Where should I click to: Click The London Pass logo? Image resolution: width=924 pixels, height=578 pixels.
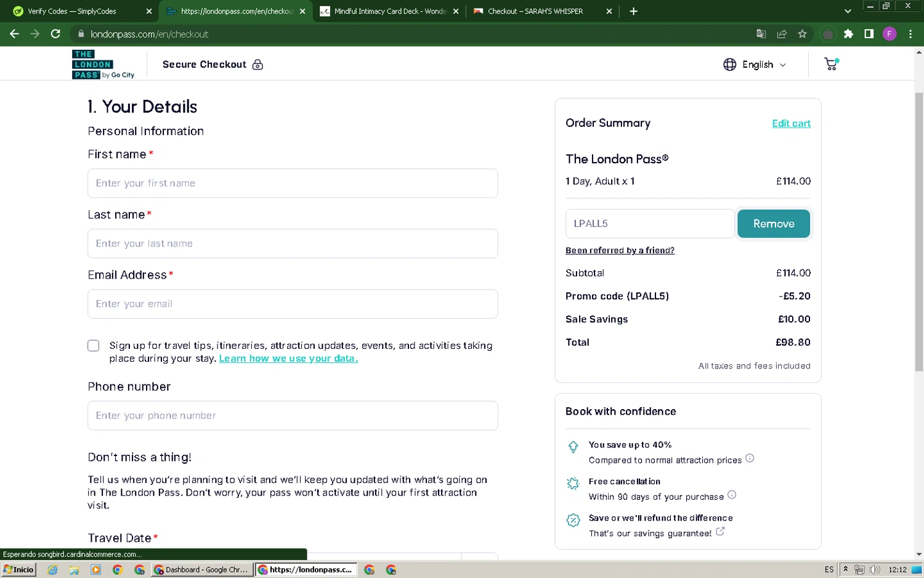103,65
